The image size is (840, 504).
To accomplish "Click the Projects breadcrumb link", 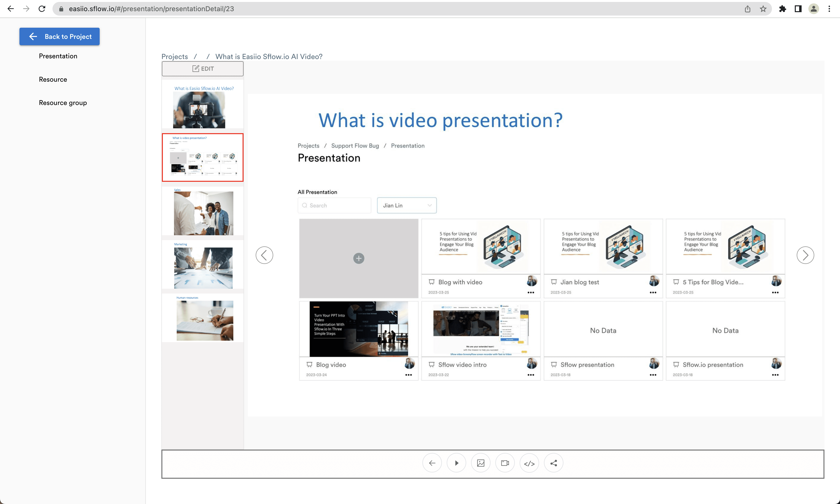I will 175,56.
